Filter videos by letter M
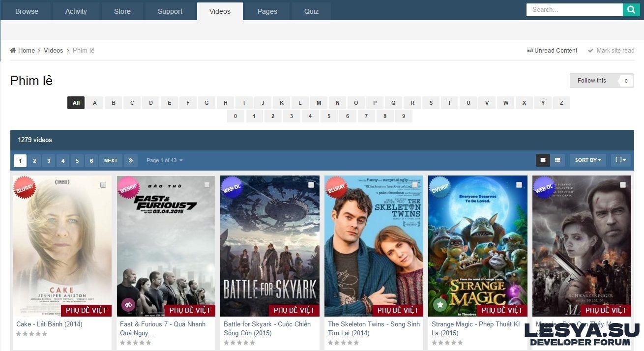Screen dimensions: 644x351 pyautogui.click(x=319, y=103)
